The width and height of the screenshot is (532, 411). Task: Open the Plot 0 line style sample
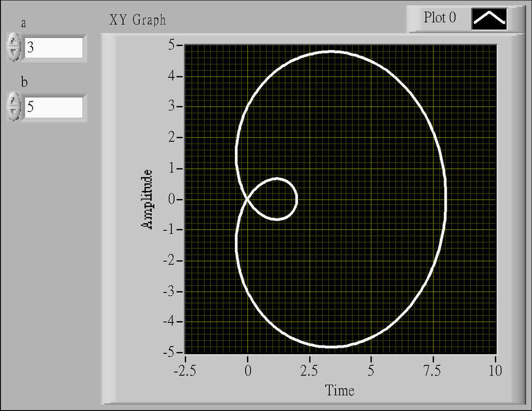pyautogui.click(x=489, y=19)
